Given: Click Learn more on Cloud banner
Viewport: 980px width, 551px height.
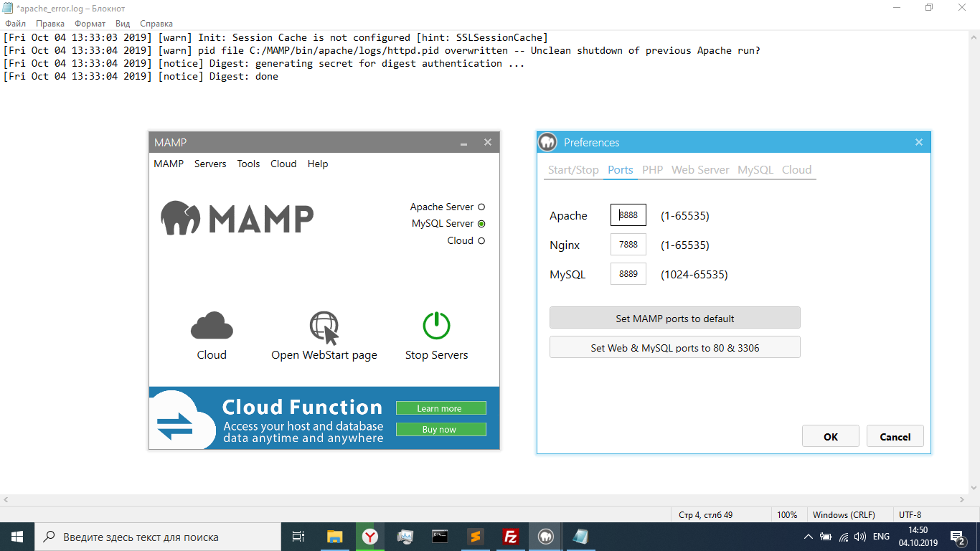Looking at the screenshot, I should [x=440, y=408].
